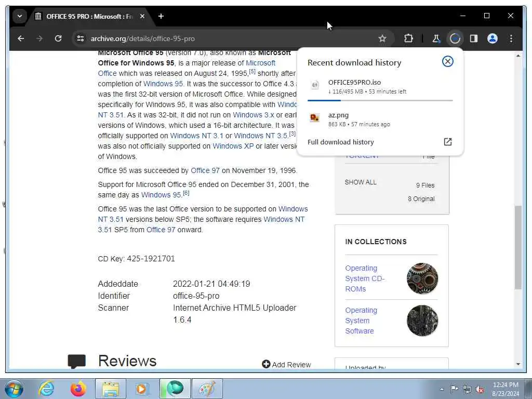Open the Windows 95 link after 'completion of'
532x399 pixels.
point(163,84)
